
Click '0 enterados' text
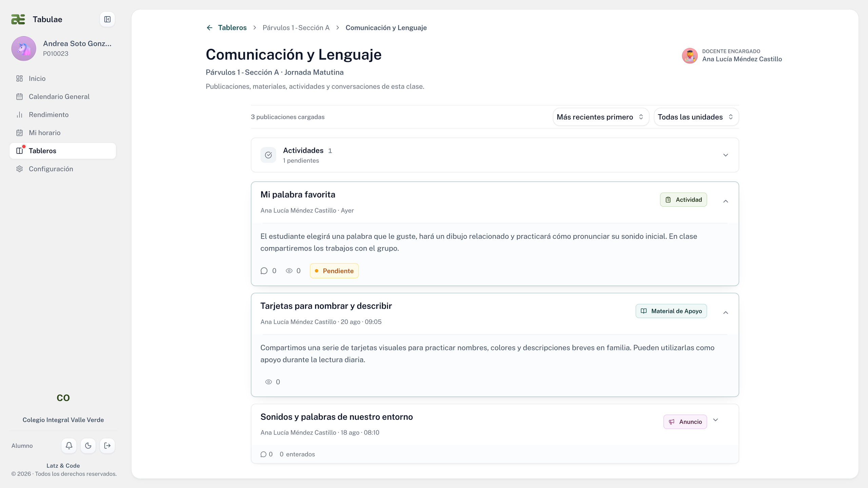click(297, 454)
